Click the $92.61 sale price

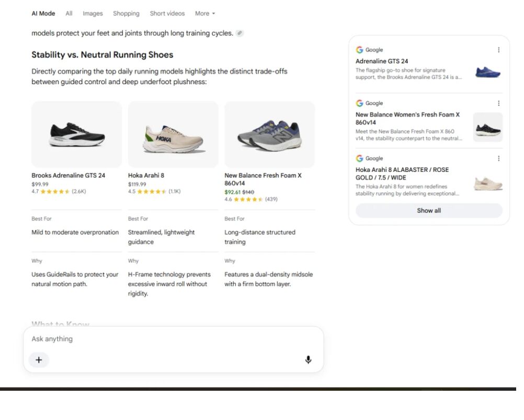[x=232, y=192]
